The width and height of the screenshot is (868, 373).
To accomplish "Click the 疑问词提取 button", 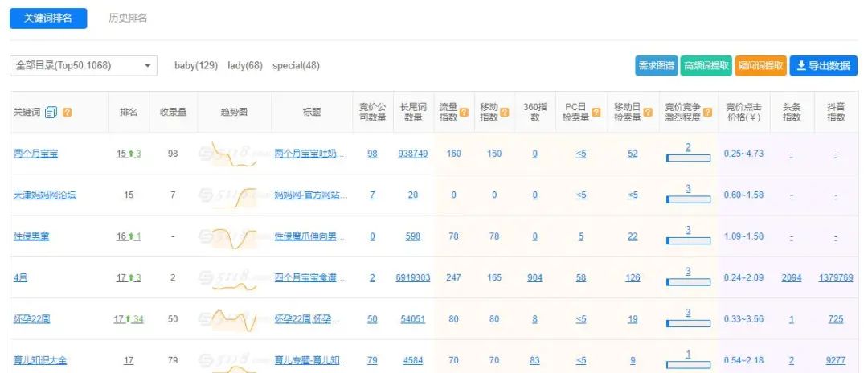I will pyautogui.click(x=760, y=65).
